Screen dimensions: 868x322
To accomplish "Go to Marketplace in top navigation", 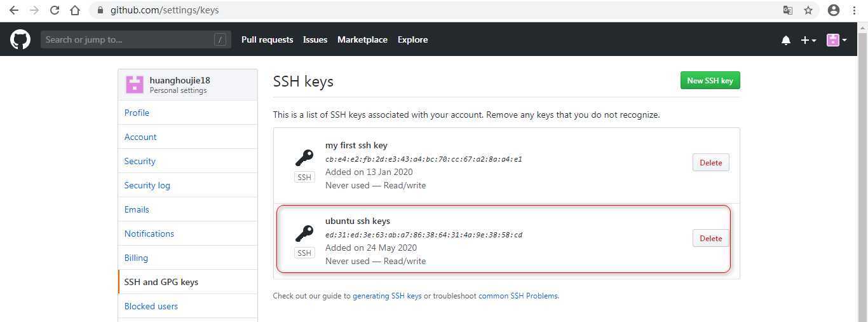I will pos(362,39).
